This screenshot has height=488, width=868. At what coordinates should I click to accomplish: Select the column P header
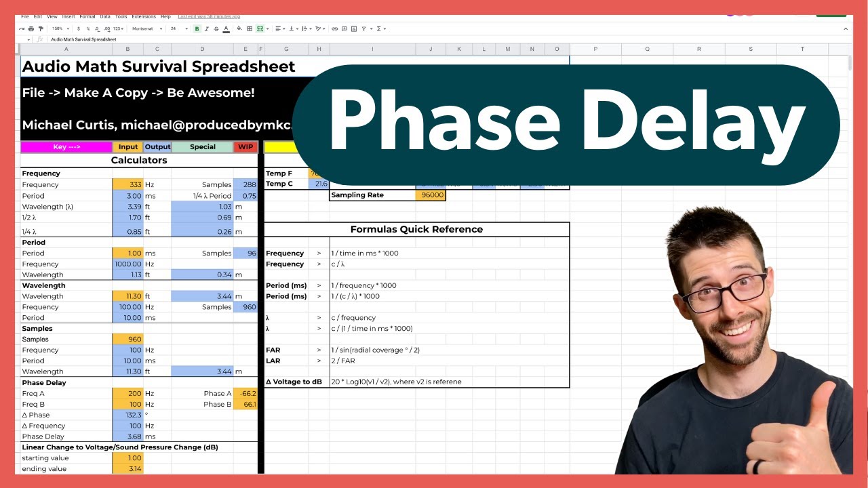[x=595, y=49]
